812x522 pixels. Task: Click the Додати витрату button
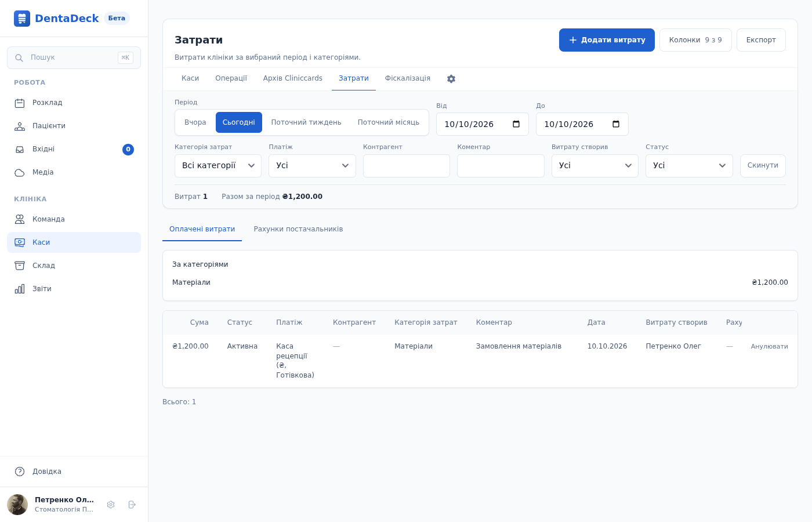click(x=607, y=40)
